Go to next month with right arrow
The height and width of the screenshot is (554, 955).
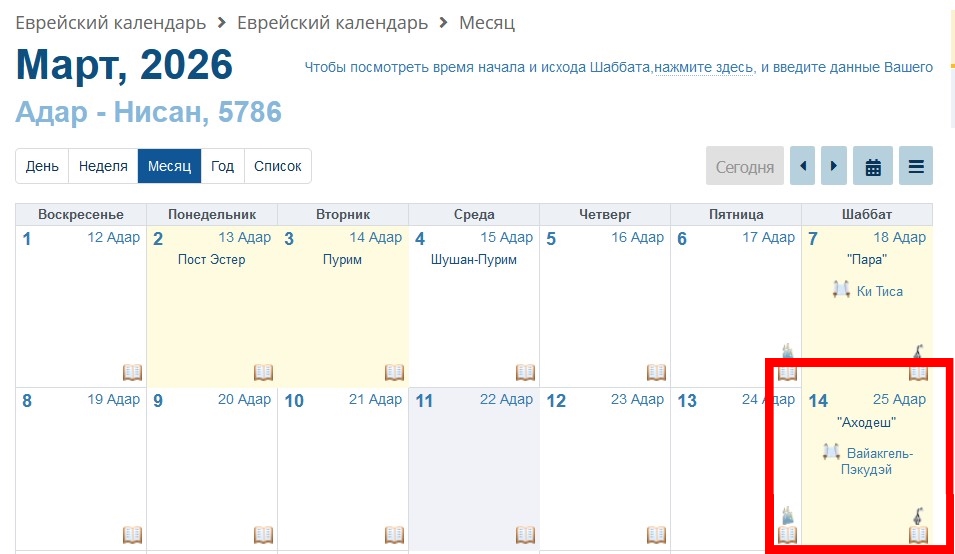(x=834, y=167)
